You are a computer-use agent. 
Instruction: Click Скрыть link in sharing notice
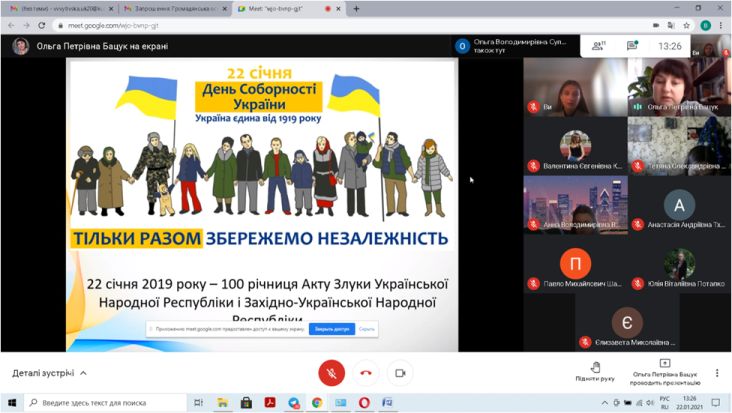point(367,329)
